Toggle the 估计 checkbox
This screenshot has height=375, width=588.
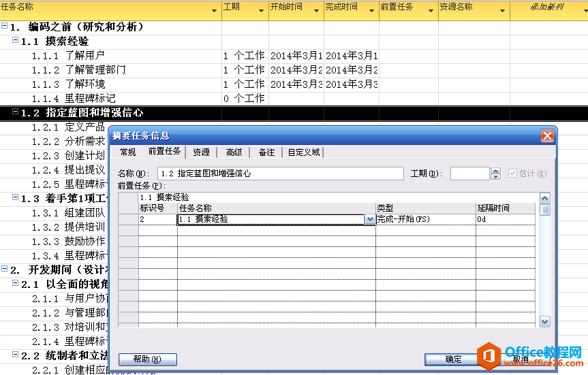pyautogui.click(x=512, y=173)
